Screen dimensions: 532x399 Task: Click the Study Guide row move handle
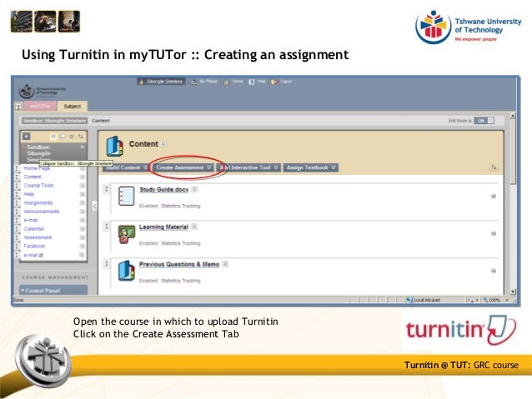coord(106,189)
